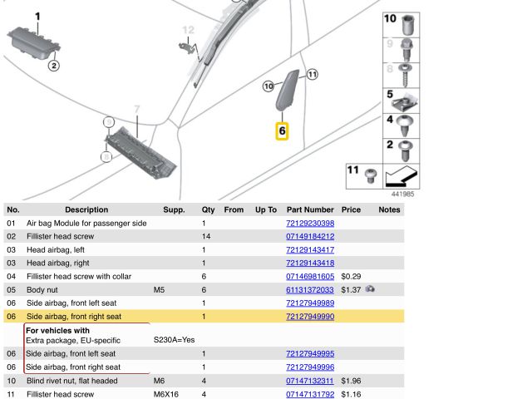Click the grayed-out callout 7 in the diagram
Screen dimensions: 532x399
click(x=137, y=109)
